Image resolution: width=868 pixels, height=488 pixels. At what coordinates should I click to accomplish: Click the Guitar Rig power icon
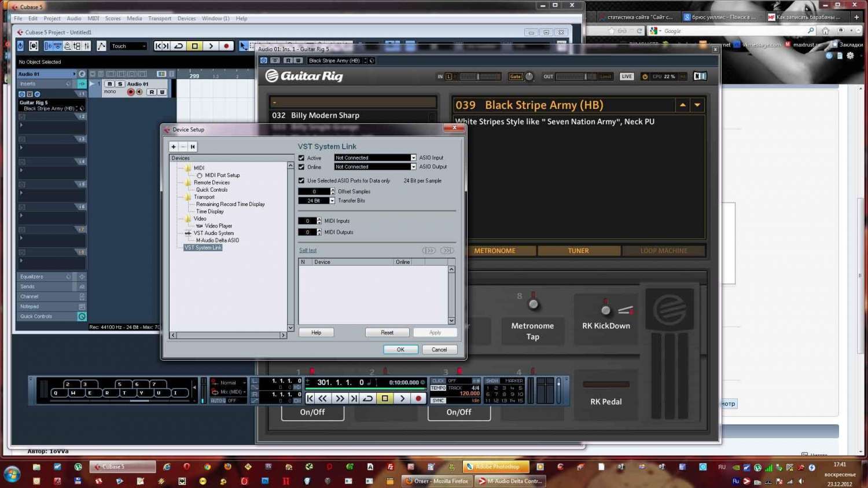tap(645, 76)
